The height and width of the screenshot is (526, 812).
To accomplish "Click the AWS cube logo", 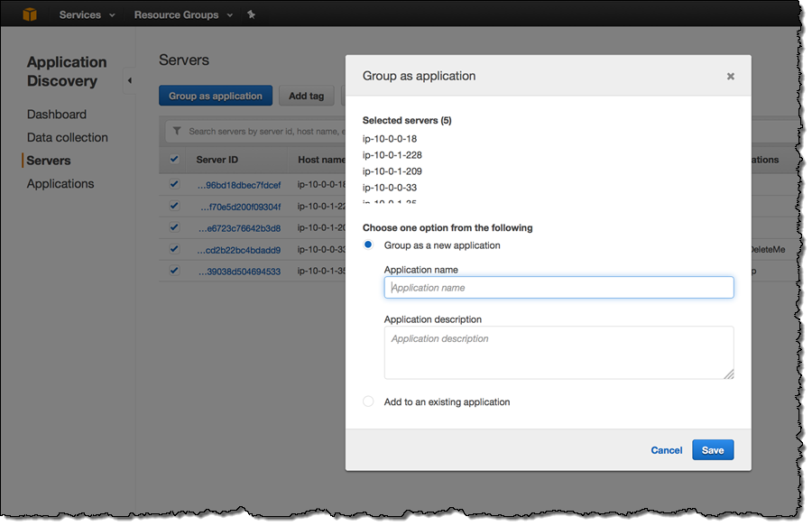I will pyautogui.click(x=29, y=14).
